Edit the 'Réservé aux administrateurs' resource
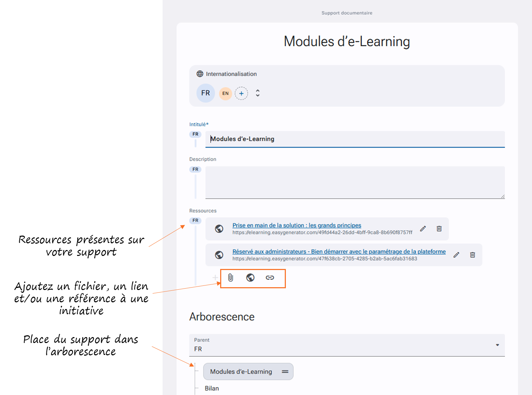The height and width of the screenshot is (395, 532). point(456,255)
